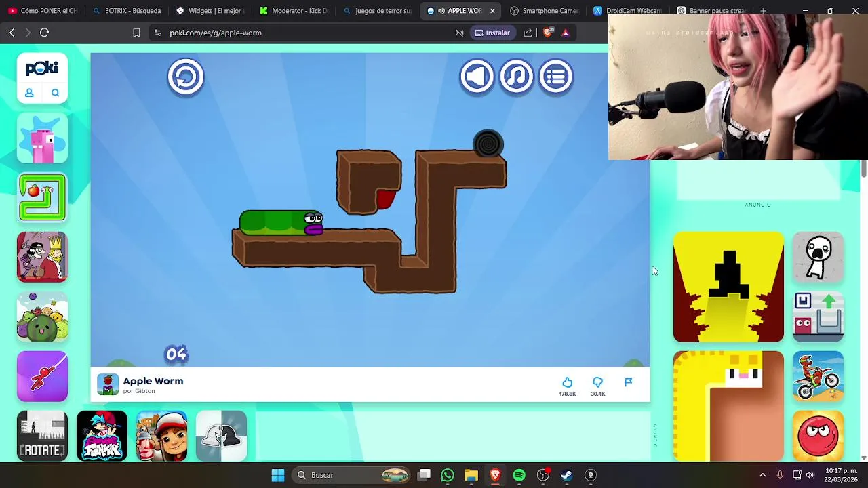Go forward in the browser
This screenshot has width=868, height=488.
click(x=28, y=33)
